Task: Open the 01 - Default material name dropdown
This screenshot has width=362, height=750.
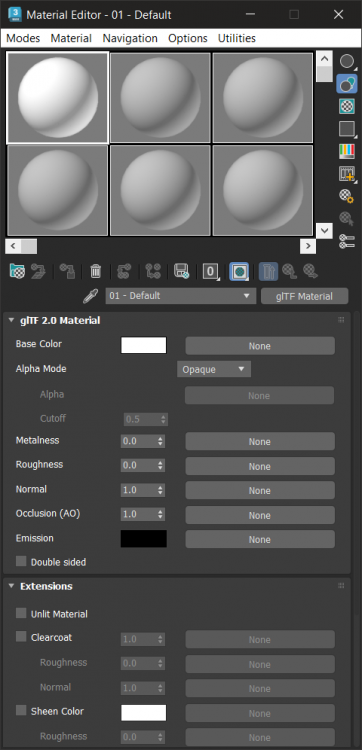Action: (x=181, y=296)
